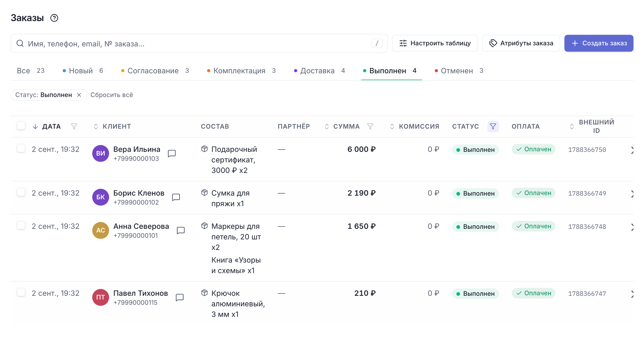Click package icon beside Сумка для пряжи
Viewport: 644px width, 348px height.
[204, 193]
